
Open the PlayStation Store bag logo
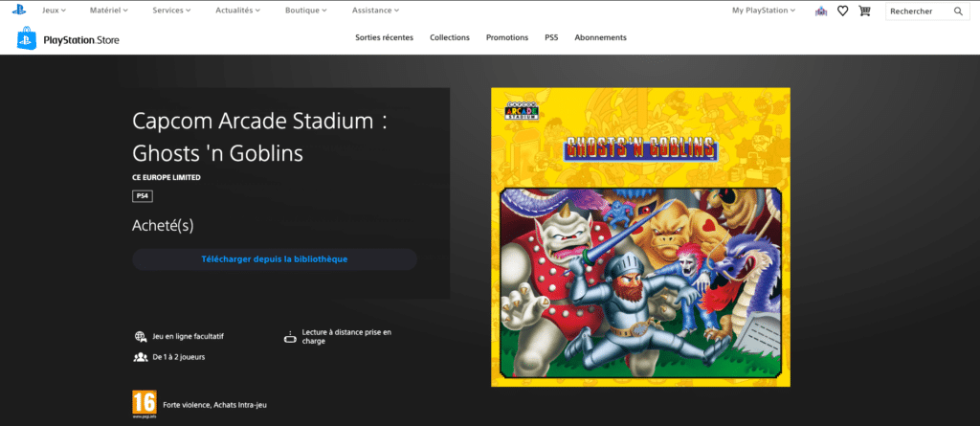tap(27, 38)
